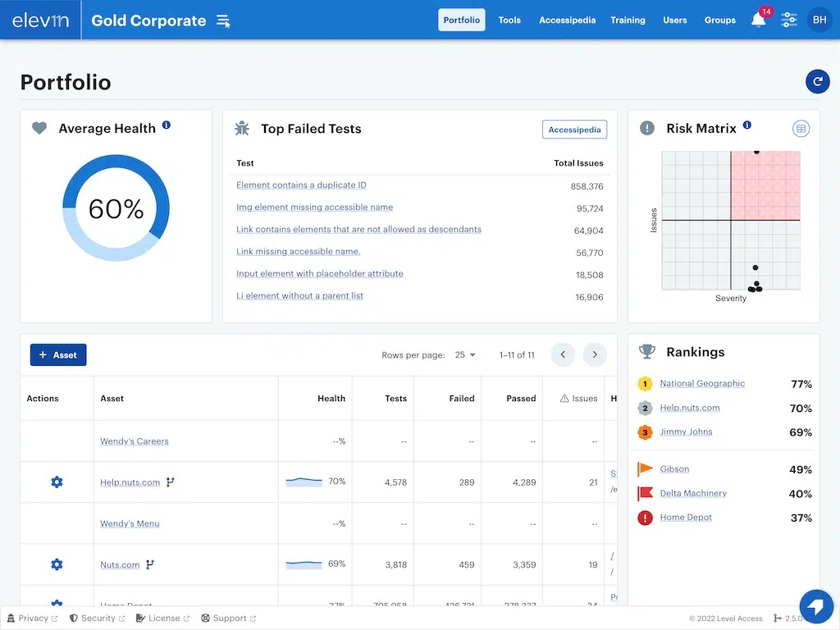Open 'Li element without a parent list' test
The width and height of the screenshot is (840, 630).
point(299,295)
